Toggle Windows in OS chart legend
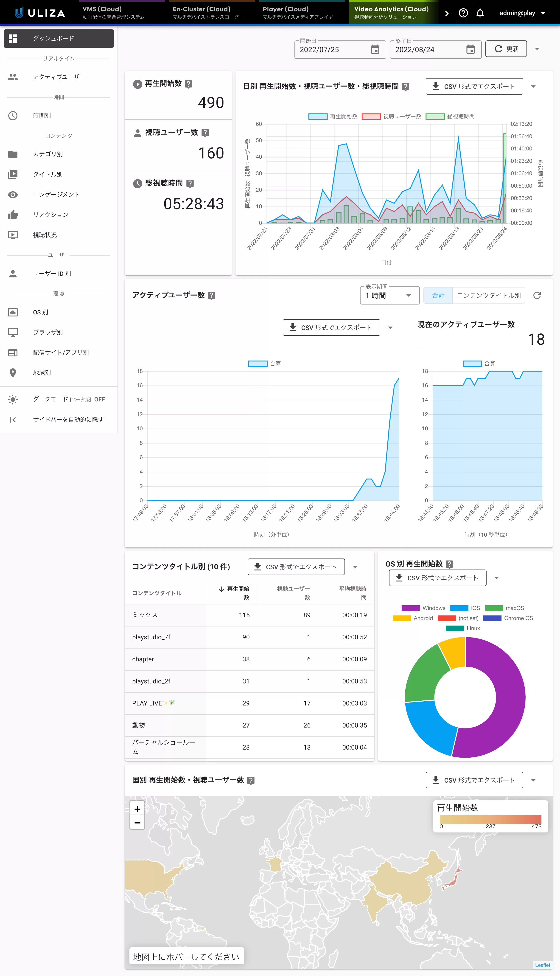560x976 pixels. [x=423, y=608]
